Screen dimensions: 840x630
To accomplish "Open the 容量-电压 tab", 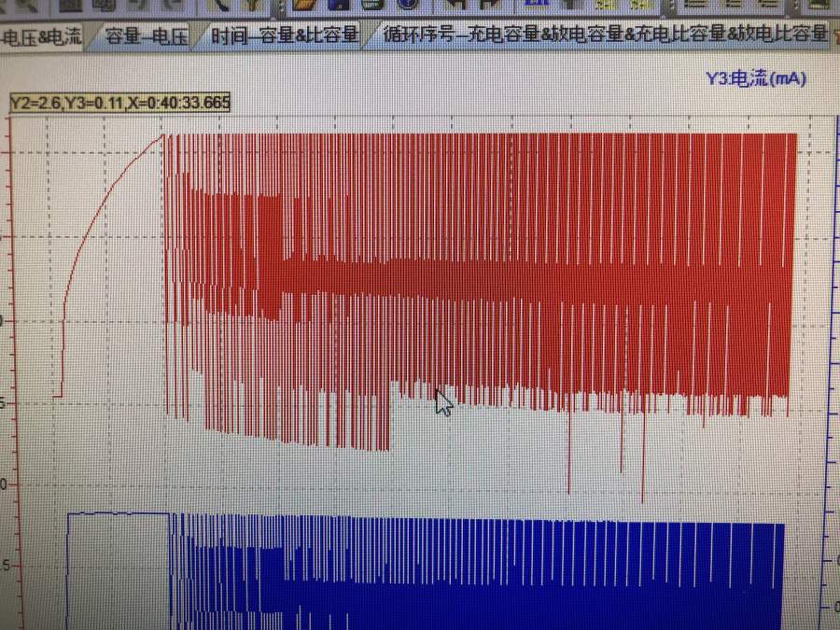I will pyautogui.click(x=147, y=36).
